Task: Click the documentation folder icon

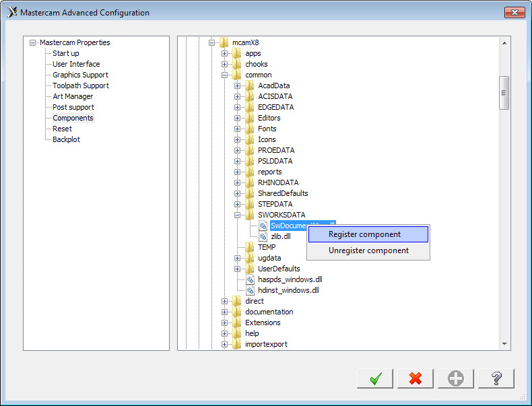Action: 237,312
